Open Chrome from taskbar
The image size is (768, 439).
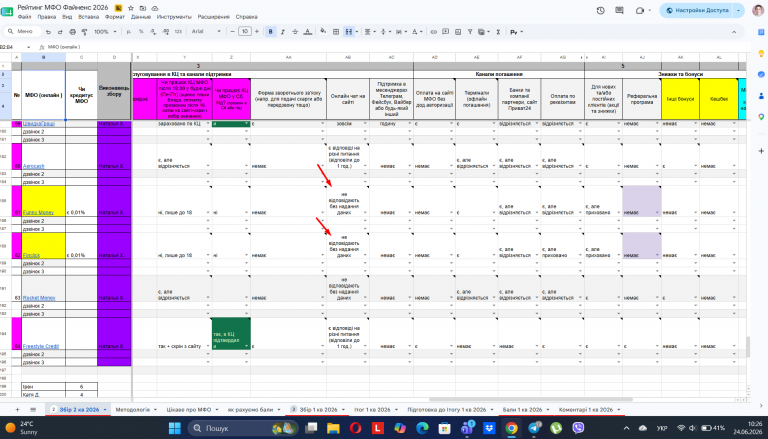click(511, 428)
